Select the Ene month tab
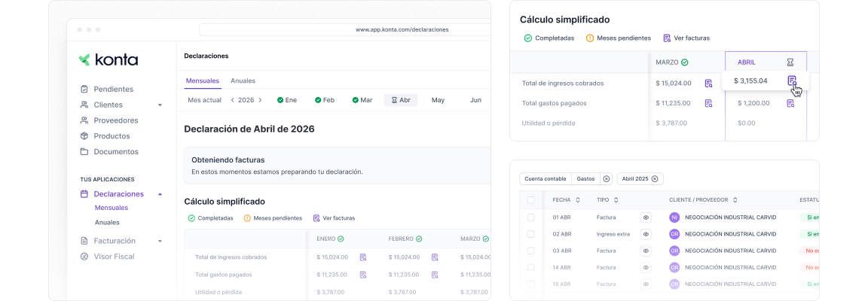The width and height of the screenshot is (868, 301). tap(287, 100)
